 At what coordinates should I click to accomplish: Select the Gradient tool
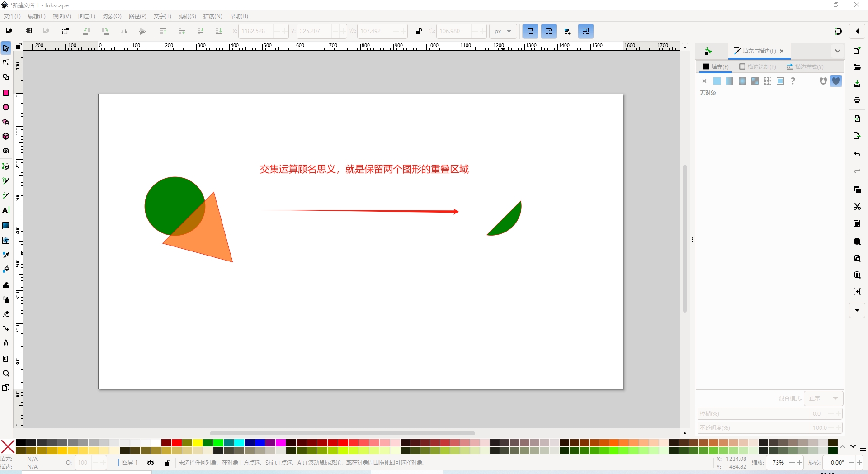6,226
